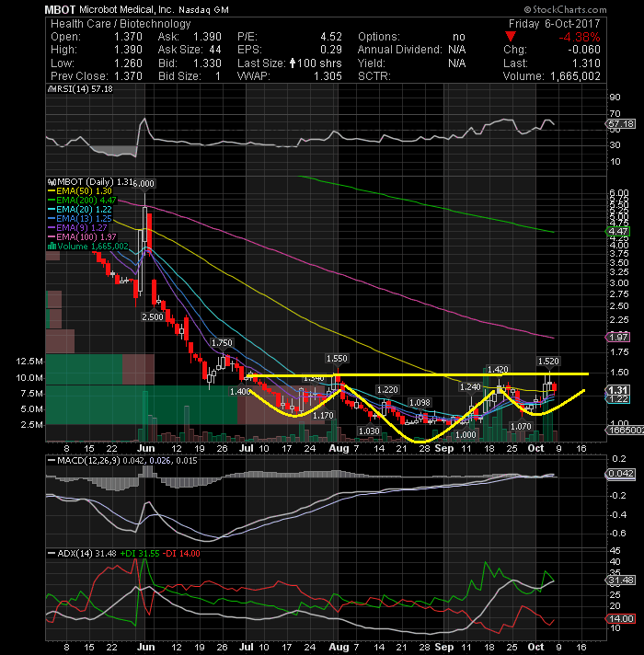Click the Last Size '100 shrs' value
644x655 pixels.
(319, 63)
